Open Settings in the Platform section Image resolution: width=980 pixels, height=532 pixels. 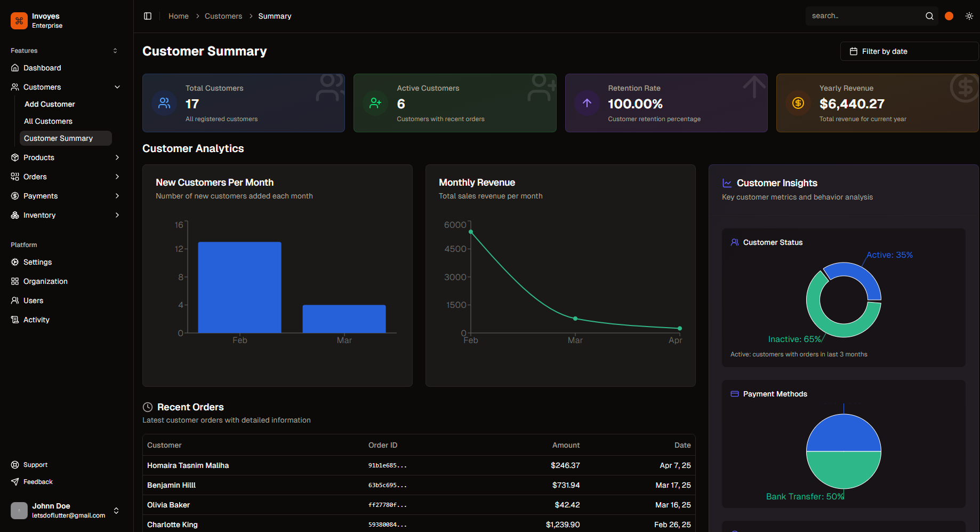click(x=37, y=262)
